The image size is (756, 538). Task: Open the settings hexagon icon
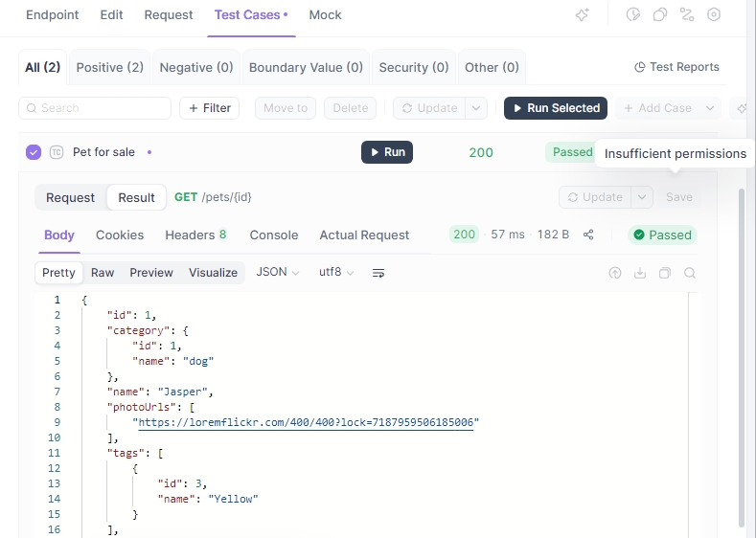(714, 15)
